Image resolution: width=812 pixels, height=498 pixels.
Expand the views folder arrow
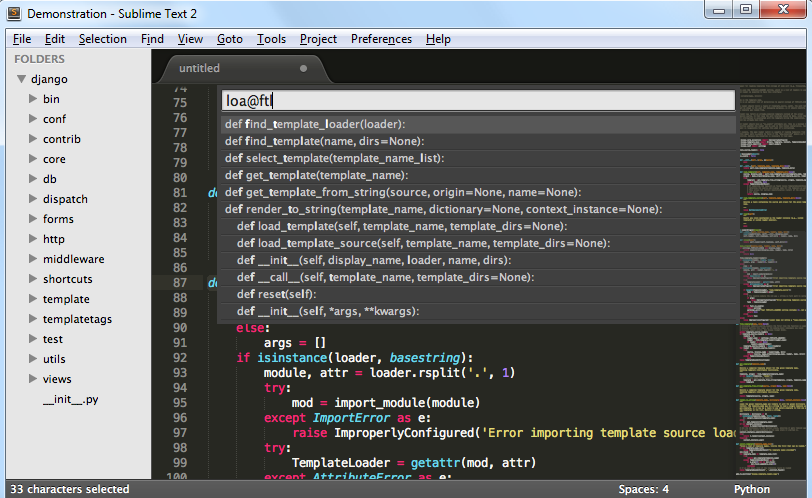click(33, 378)
